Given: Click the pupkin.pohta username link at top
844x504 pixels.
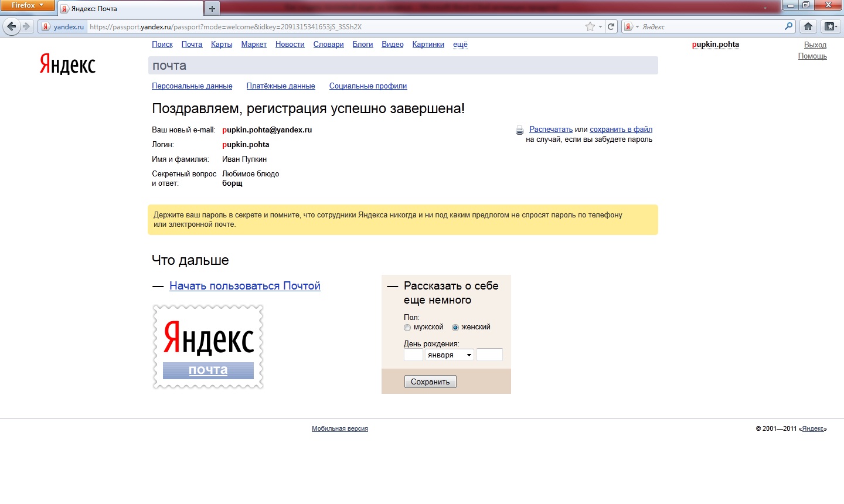Looking at the screenshot, I should click(x=716, y=45).
